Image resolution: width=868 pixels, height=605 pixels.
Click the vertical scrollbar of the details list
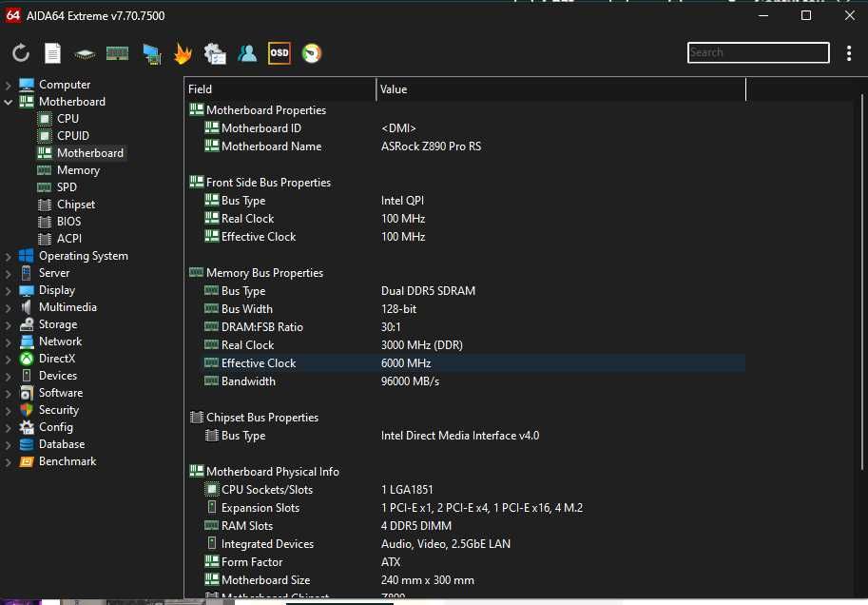pyautogui.click(x=861, y=283)
